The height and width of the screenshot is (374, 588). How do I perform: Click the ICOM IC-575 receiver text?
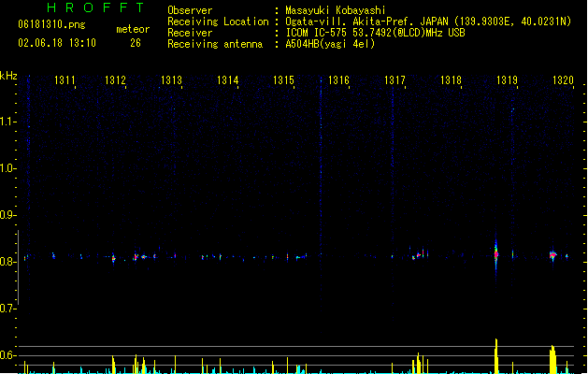(375, 33)
